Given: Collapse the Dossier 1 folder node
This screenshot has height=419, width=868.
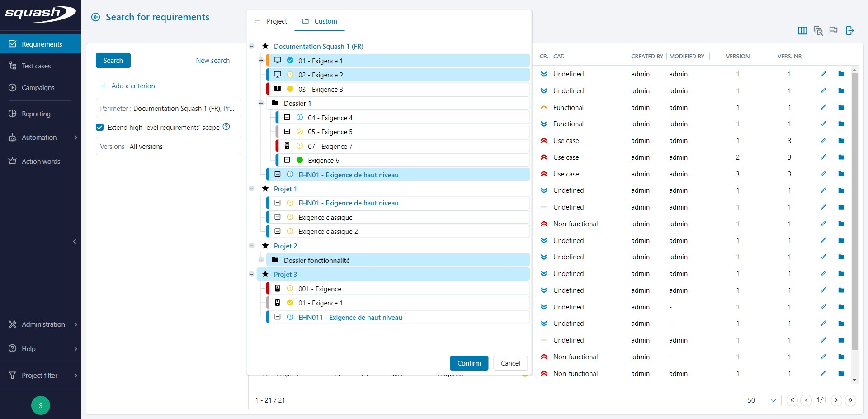Looking at the screenshot, I should click(x=261, y=103).
